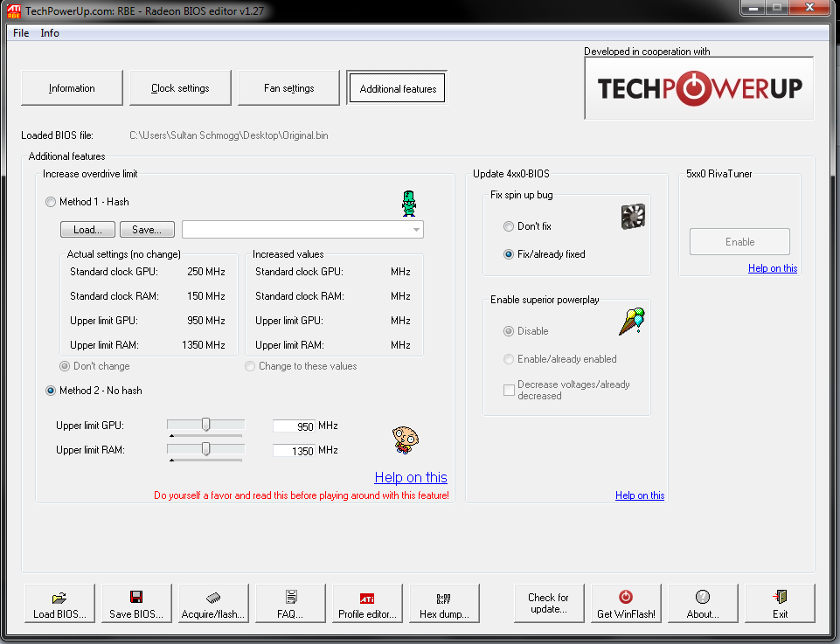Switch to the Clock settings tab
Viewport: 840px width, 644px height.
180,87
